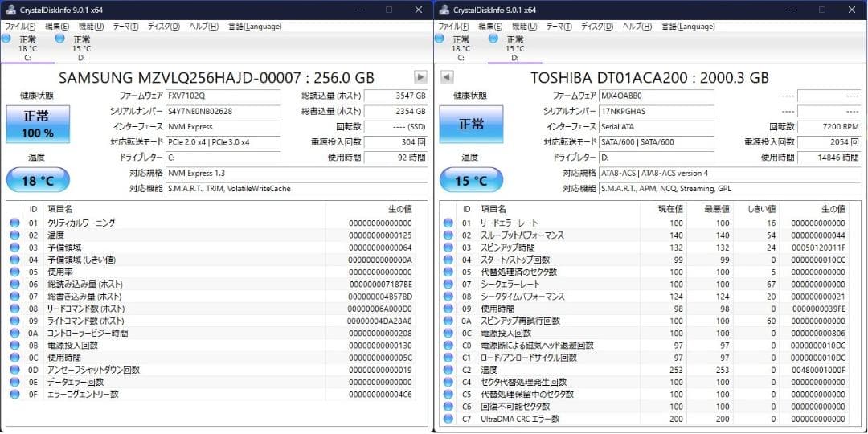Click status icon of 回復不可能セクタ数 row
Viewport: 868px width, 434px height.
click(448, 407)
